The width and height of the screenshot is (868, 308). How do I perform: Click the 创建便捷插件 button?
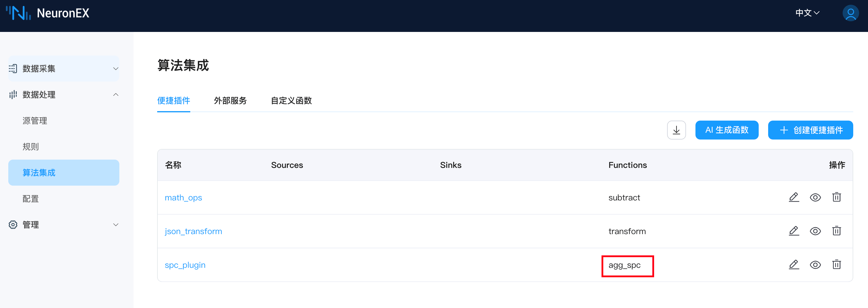pos(810,130)
